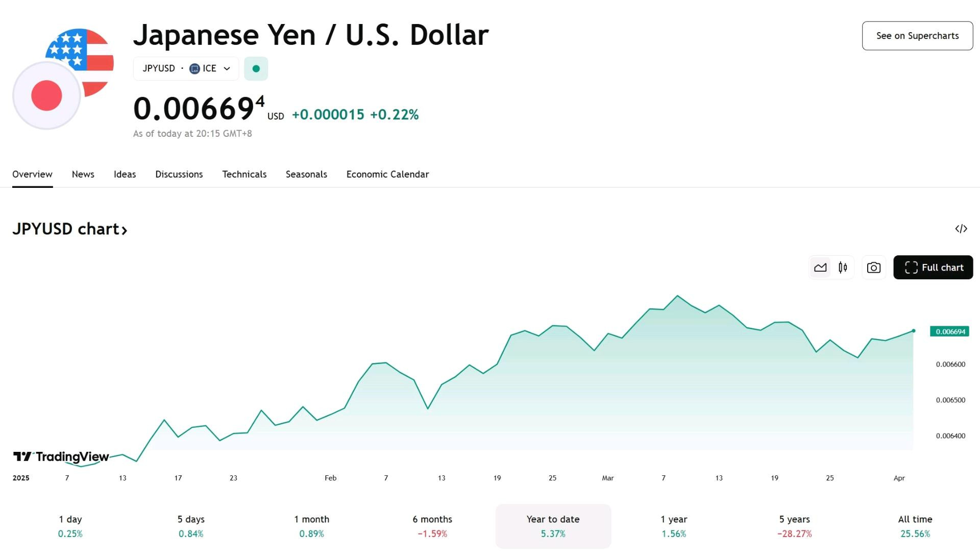Open embed code icon for chart
980x556 pixels.
click(961, 229)
